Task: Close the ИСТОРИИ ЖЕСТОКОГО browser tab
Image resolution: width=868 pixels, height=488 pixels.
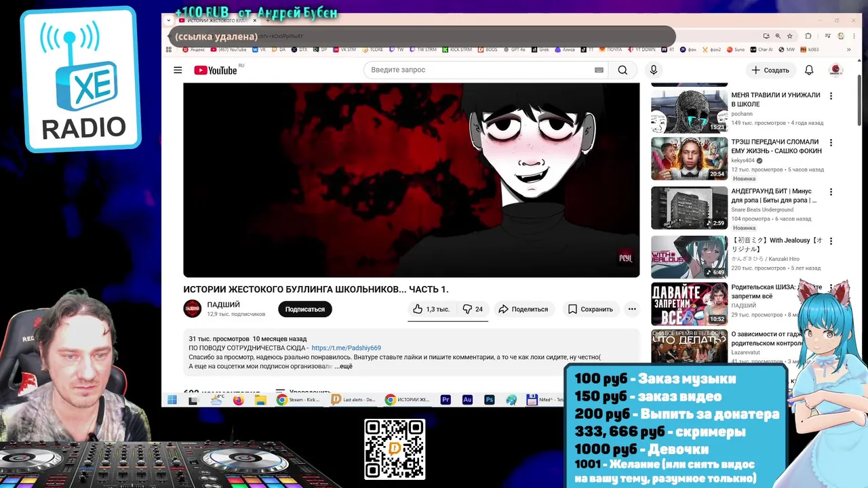Action: (254, 20)
